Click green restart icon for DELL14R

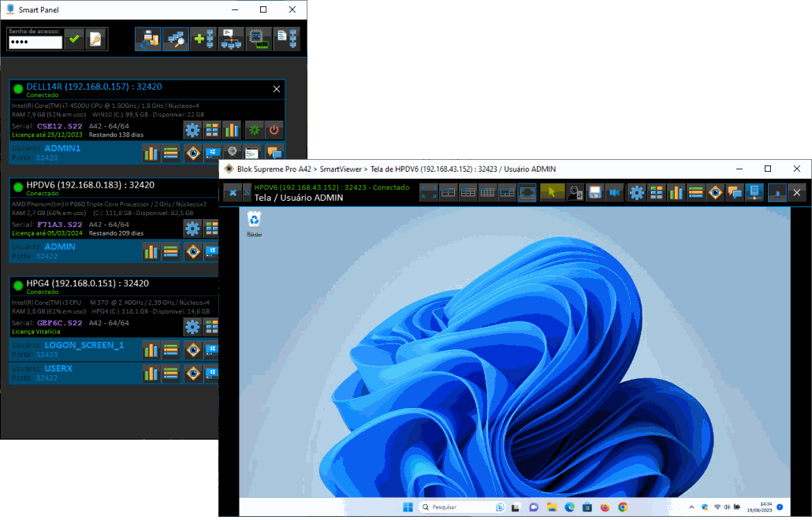255,130
